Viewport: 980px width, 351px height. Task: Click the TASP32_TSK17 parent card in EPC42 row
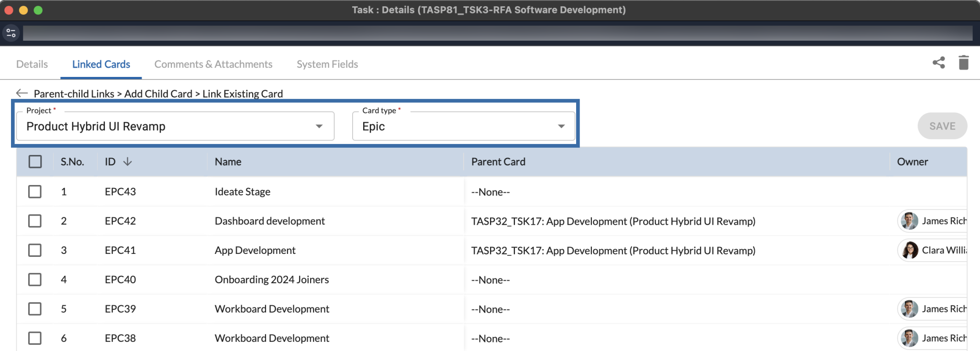pos(613,221)
